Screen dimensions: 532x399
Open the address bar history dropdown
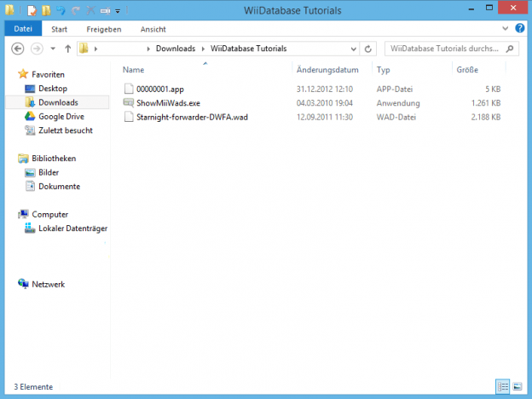[354, 49]
